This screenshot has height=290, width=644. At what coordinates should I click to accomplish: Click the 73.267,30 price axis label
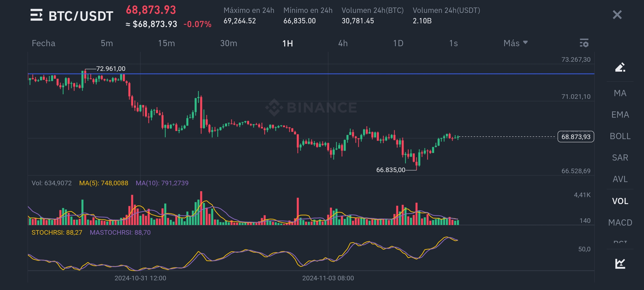576,60
